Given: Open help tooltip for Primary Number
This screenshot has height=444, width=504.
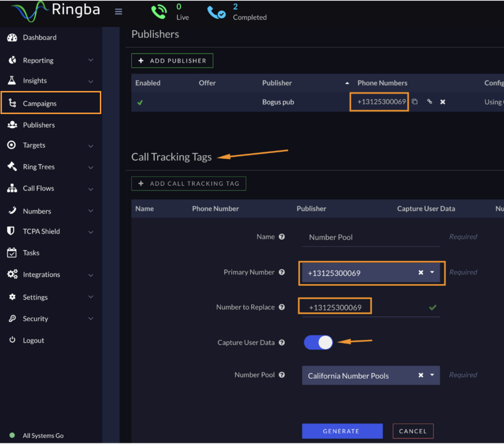Looking at the screenshot, I should tap(282, 272).
